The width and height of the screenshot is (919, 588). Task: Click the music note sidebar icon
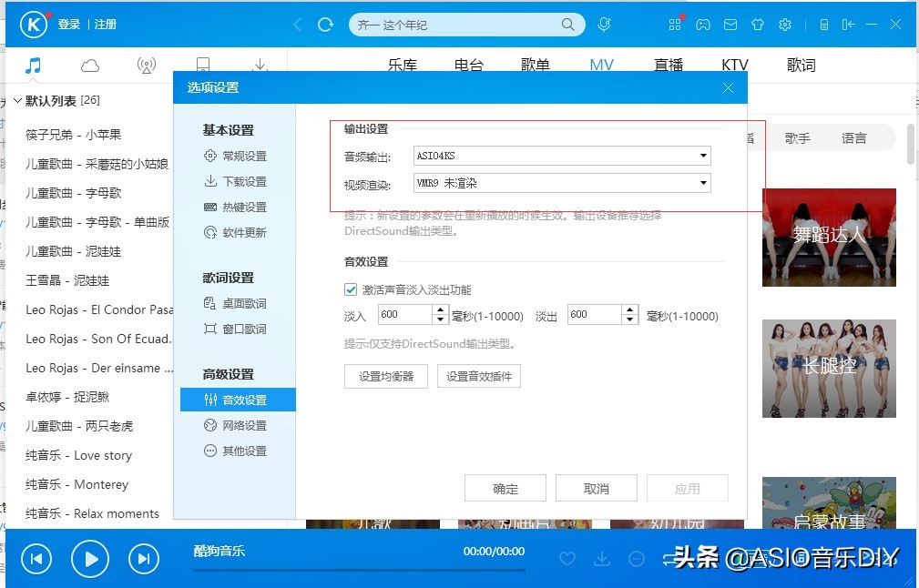point(36,64)
